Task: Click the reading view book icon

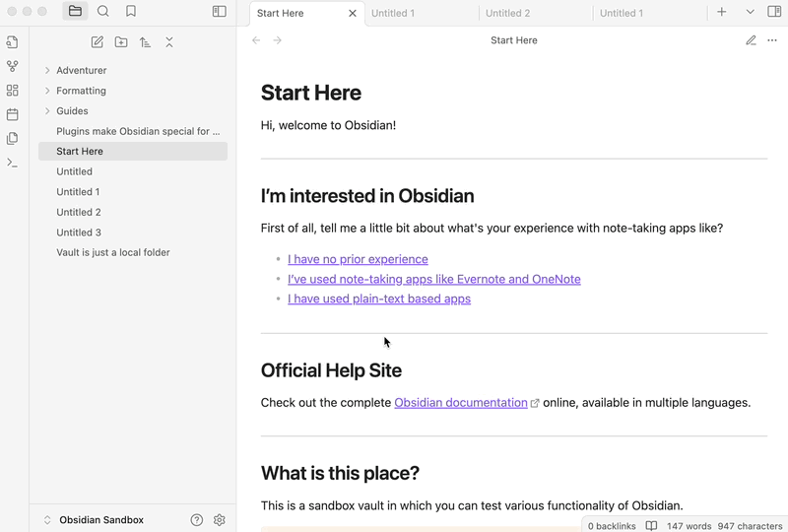Action: pos(651,526)
